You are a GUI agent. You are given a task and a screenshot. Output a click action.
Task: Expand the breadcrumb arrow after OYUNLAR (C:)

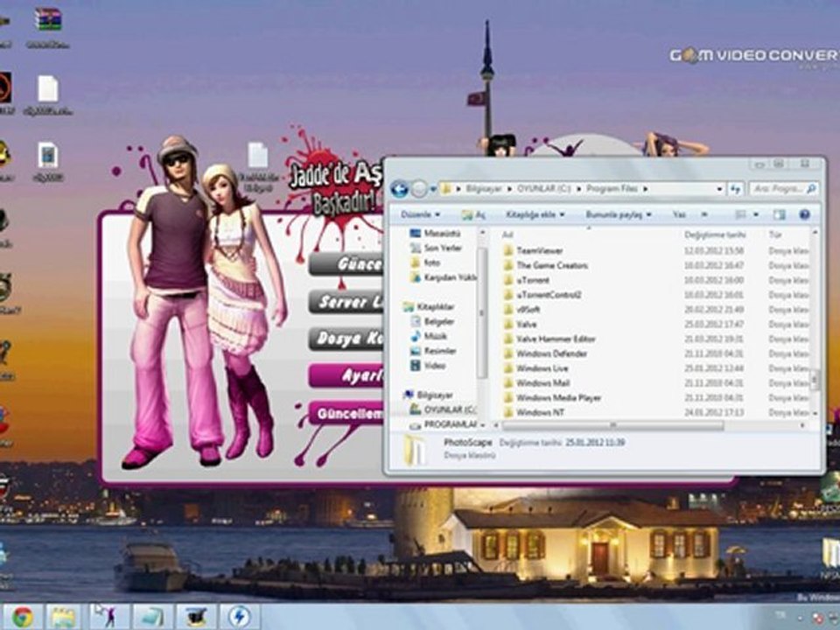pos(578,189)
